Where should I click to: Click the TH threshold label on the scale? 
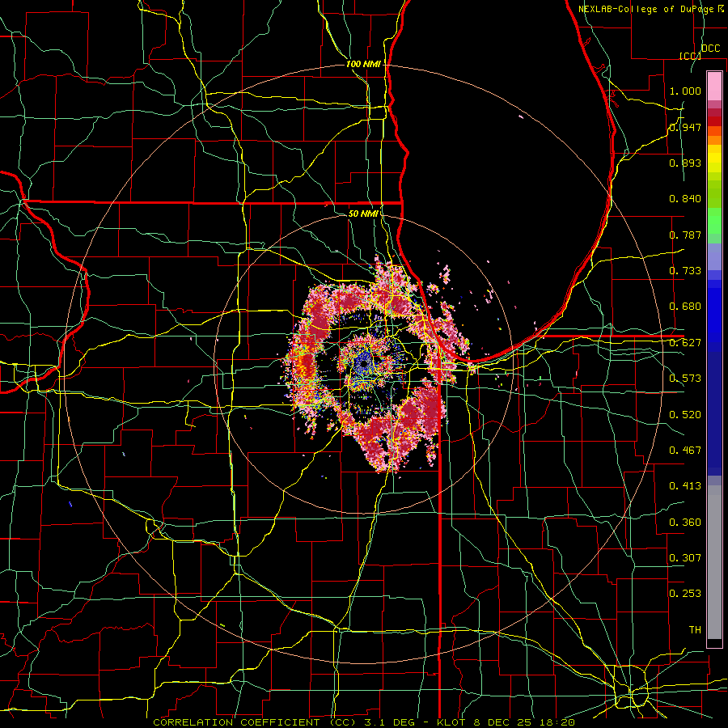[695, 630]
